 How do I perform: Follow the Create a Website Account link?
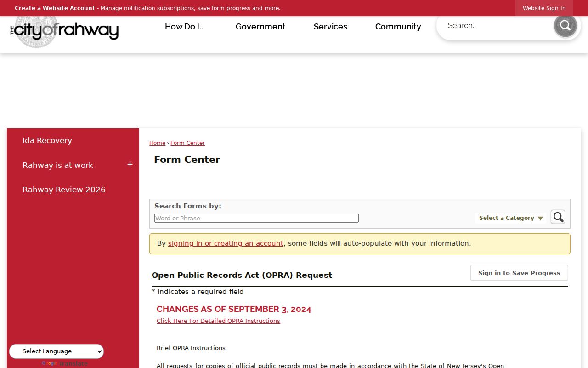55,8
